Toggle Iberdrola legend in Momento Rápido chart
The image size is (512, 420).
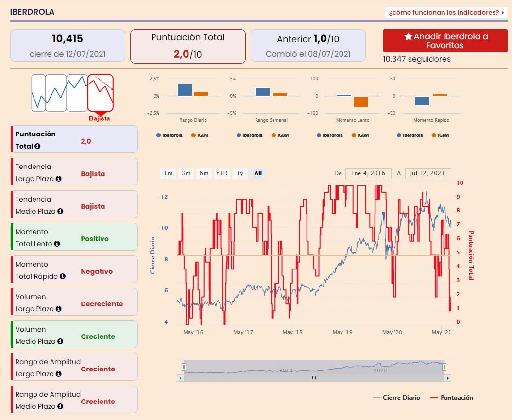tap(410, 135)
